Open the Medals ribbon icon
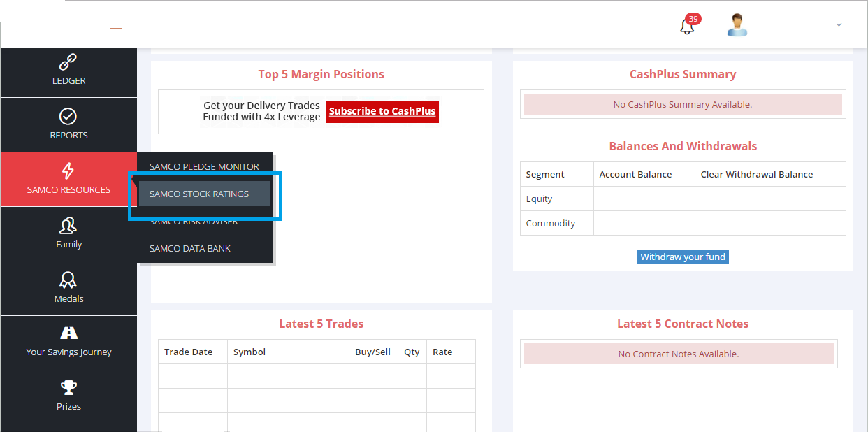868x432 pixels. (68, 280)
